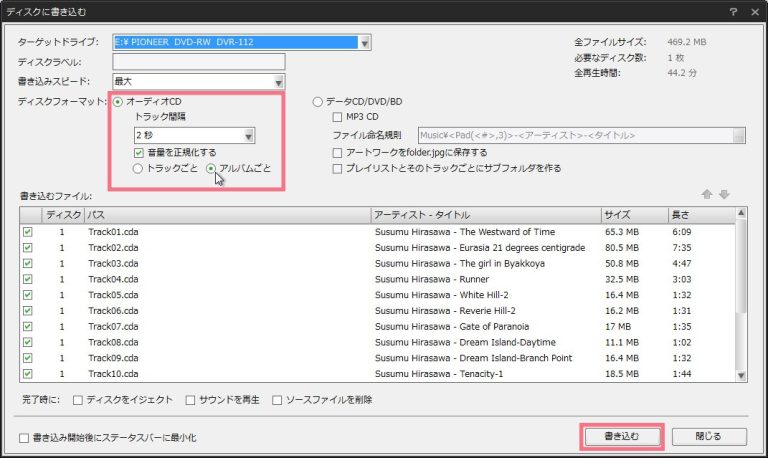Image resolution: width=768 pixels, height=458 pixels.
Task: Click the file list vertical scrollbar
Action: point(741,300)
